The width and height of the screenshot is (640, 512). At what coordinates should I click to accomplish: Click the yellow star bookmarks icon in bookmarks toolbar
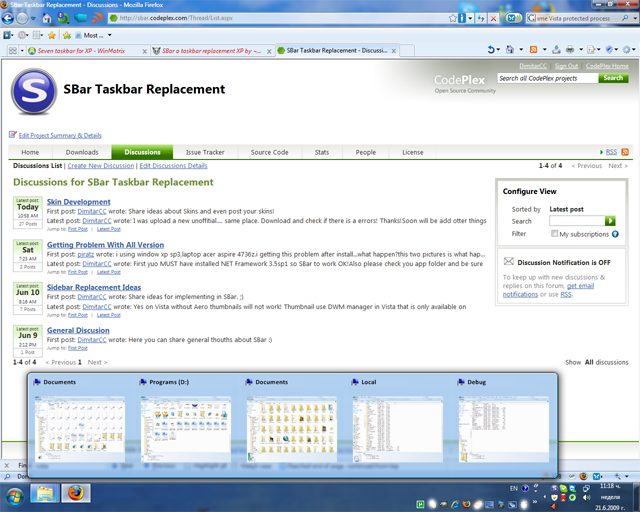tap(52, 36)
